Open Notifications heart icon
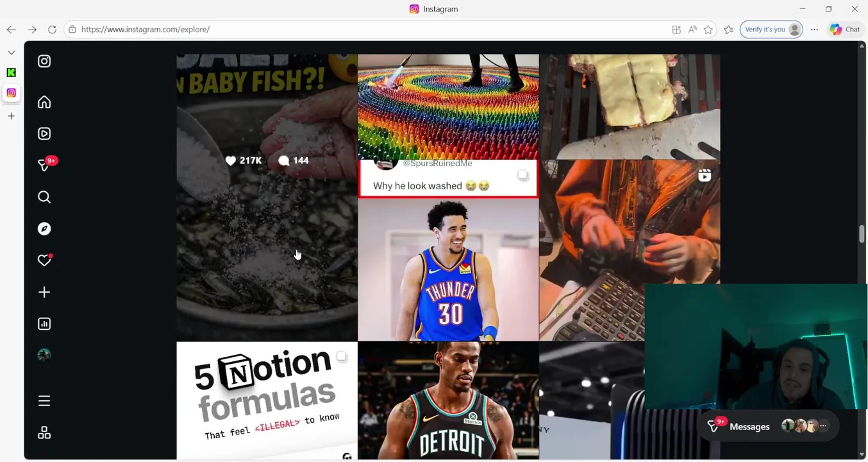This screenshot has height=462, width=868. [x=44, y=260]
